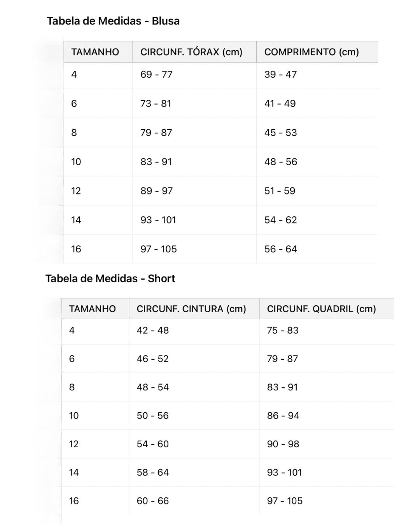Viewport: 420px width, 525px height.
Task: Click the '56 - 64' length cell
Action: coord(280,249)
